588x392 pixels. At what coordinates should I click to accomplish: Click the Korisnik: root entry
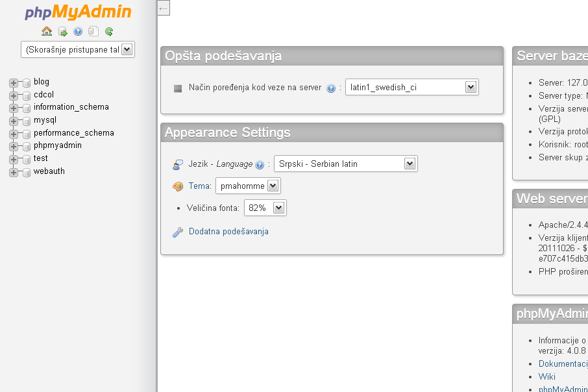coord(563,145)
